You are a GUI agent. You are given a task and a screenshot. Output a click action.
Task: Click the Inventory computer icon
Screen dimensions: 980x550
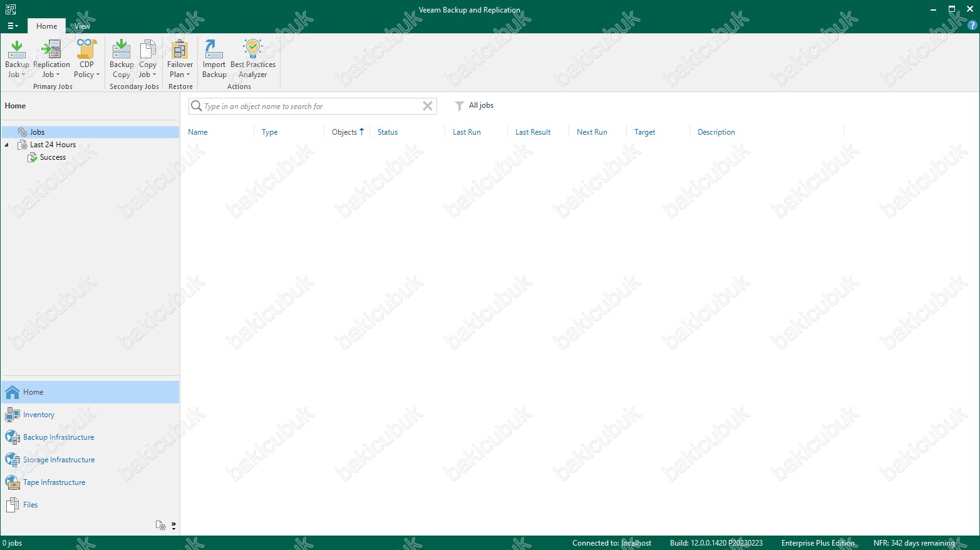pyautogui.click(x=13, y=415)
